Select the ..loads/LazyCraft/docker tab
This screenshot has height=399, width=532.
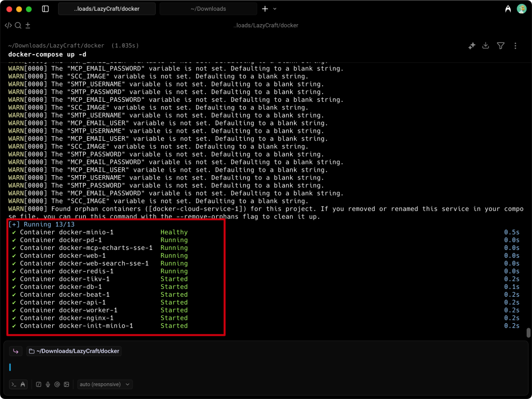coord(107,9)
